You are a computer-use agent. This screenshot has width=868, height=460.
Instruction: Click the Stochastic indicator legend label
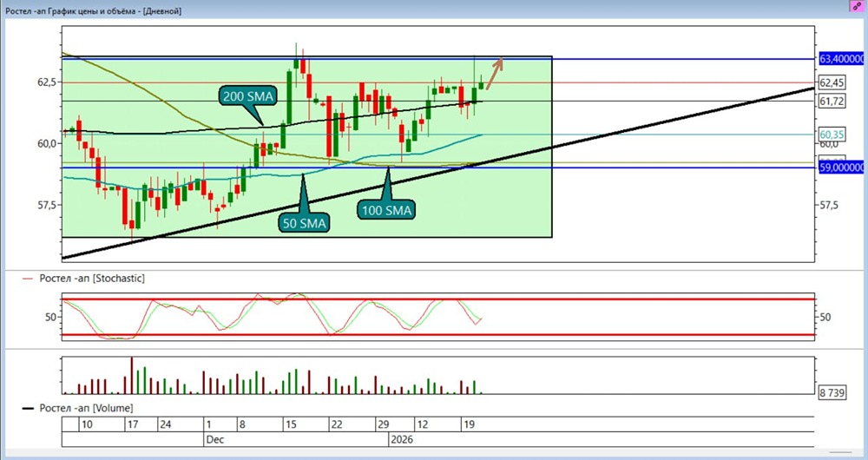pos(92,279)
